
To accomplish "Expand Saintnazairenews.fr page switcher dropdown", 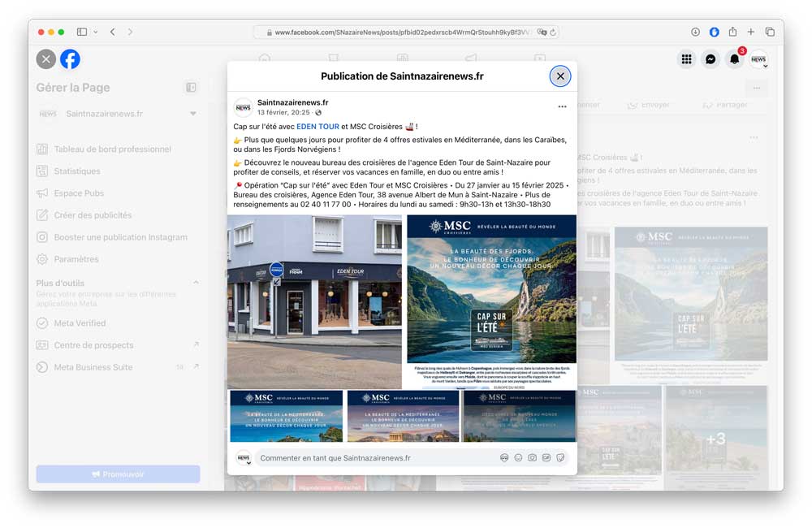I will coord(193,114).
